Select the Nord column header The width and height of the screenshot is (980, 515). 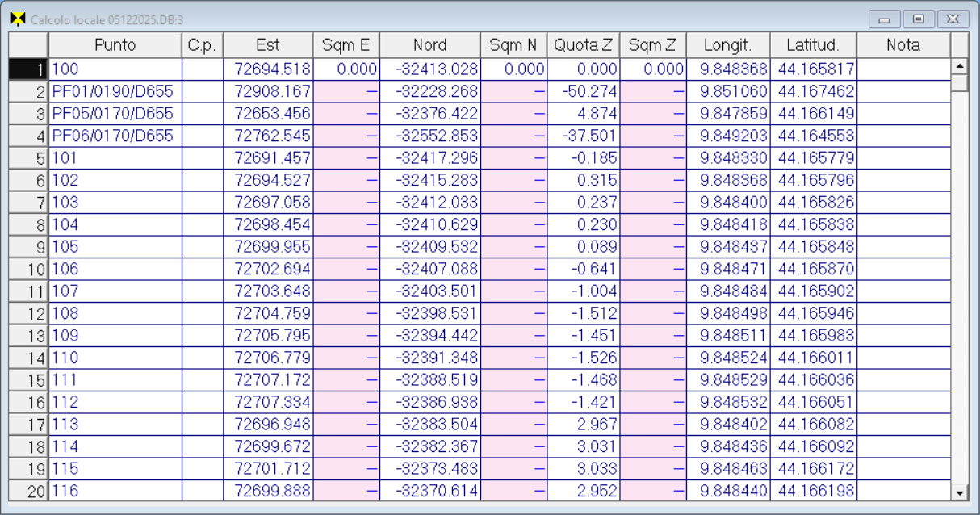(x=429, y=45)
